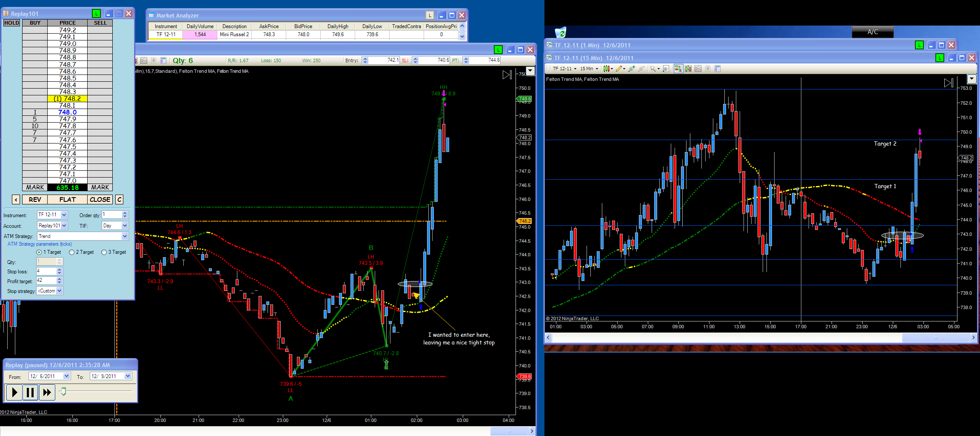Click the 748.2 price row in the ladder
Image resolution: width=980 pixels, height=436 pixels.
point(68,99)
